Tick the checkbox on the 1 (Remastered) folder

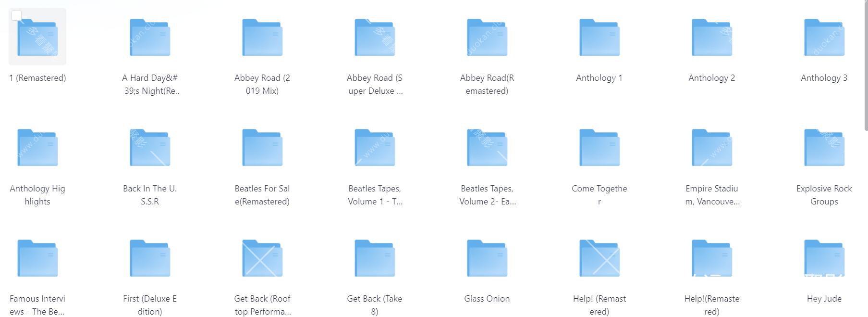[17, 16]
